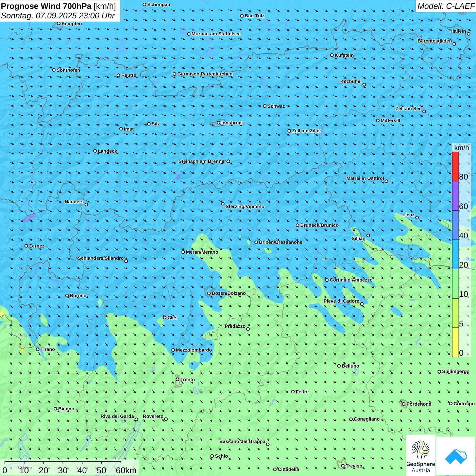
Task: Click the Kempten city label
Action: 72,23
